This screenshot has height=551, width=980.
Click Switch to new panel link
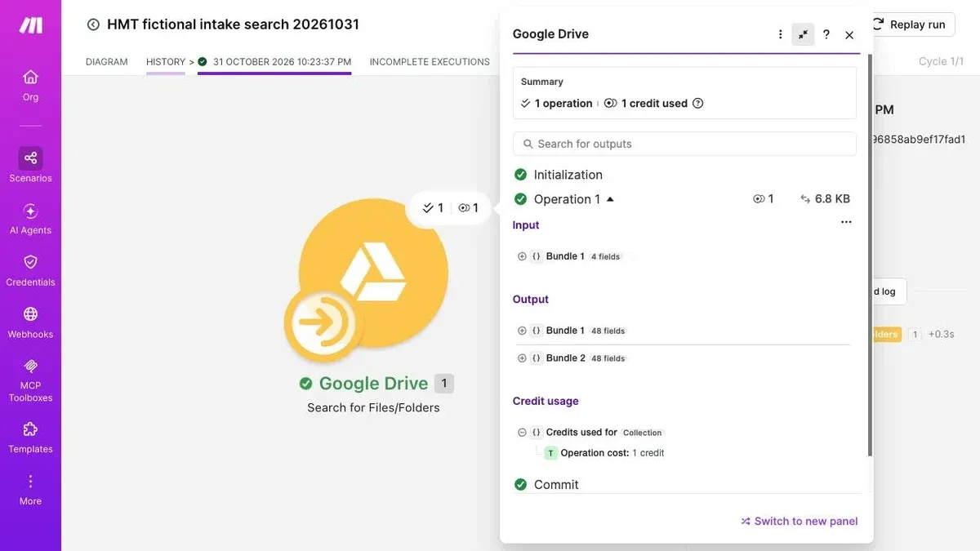click(800, 521)
